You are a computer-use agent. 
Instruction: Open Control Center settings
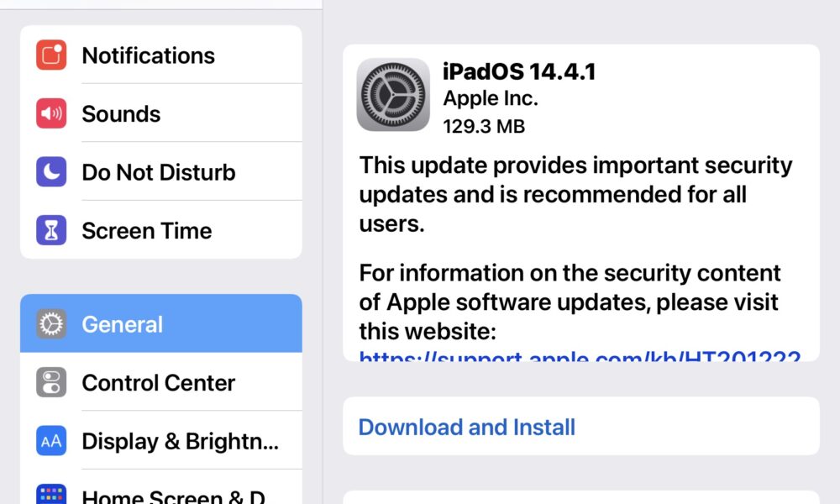coord(160,382)
